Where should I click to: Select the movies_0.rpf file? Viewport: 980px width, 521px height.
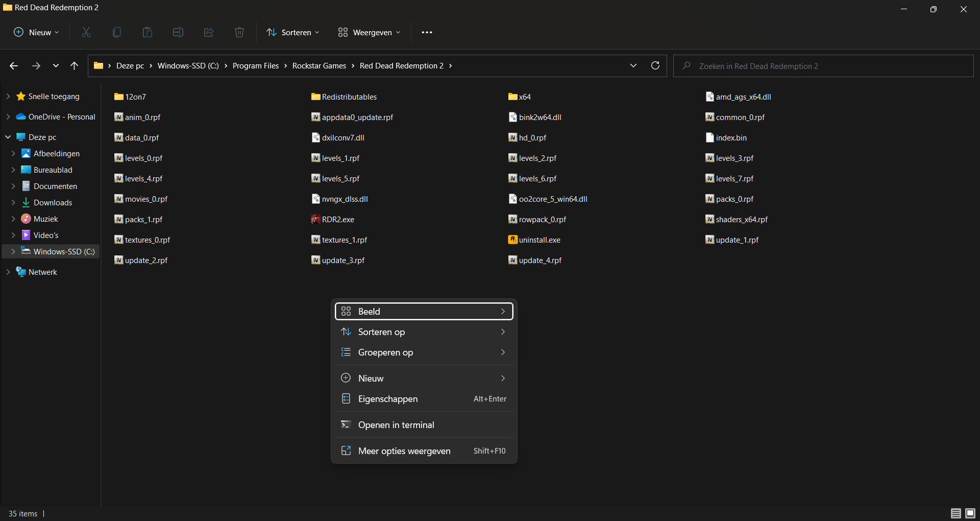141,199
